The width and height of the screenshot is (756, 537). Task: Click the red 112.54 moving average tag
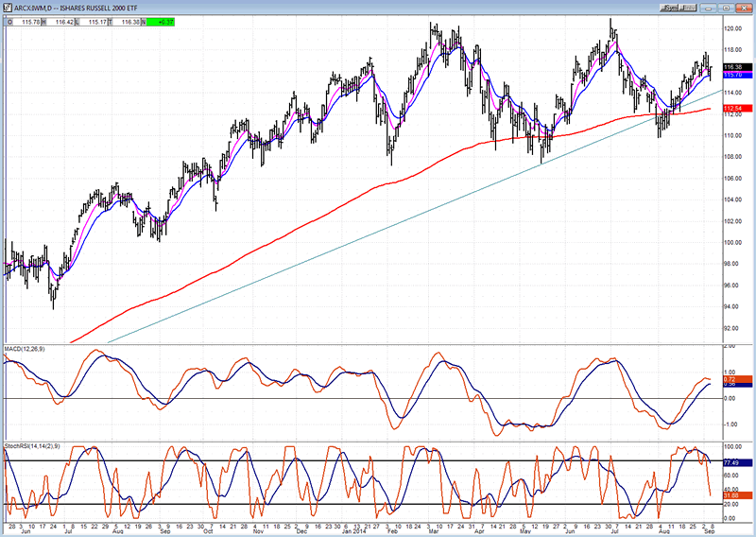(x=731, y=109)
